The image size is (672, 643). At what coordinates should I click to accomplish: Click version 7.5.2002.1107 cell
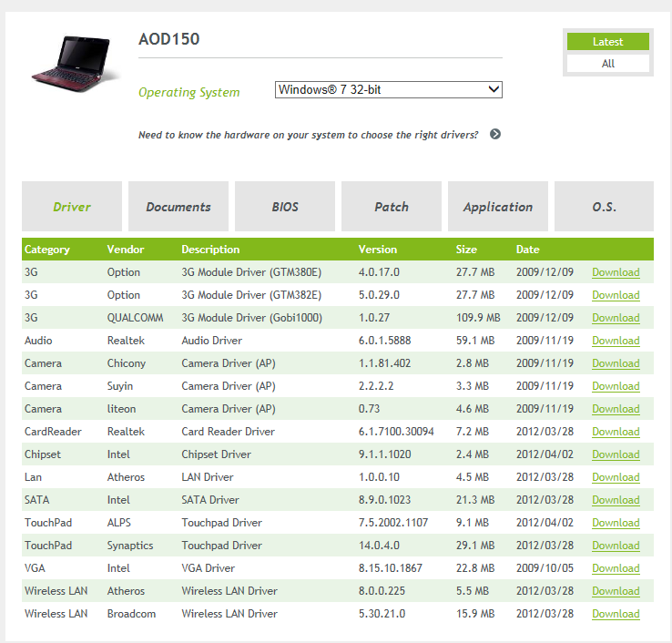click(x=393, y=523)
